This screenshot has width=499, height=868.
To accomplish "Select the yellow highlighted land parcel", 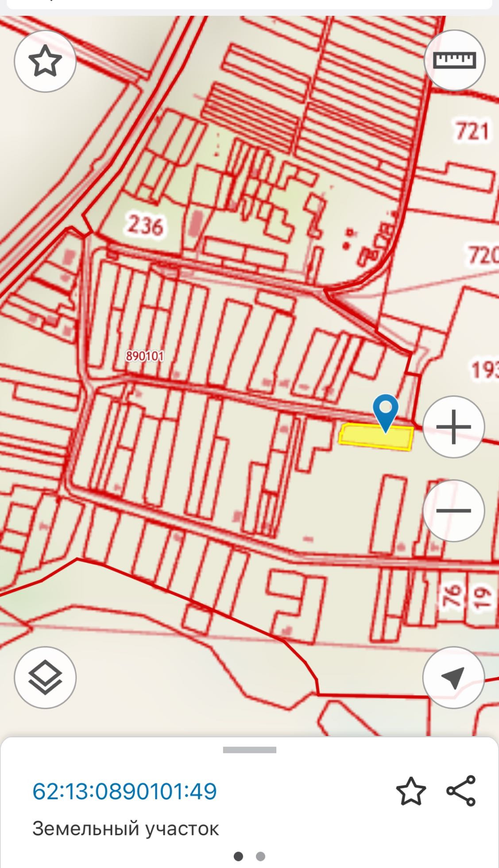I will 376,437.
